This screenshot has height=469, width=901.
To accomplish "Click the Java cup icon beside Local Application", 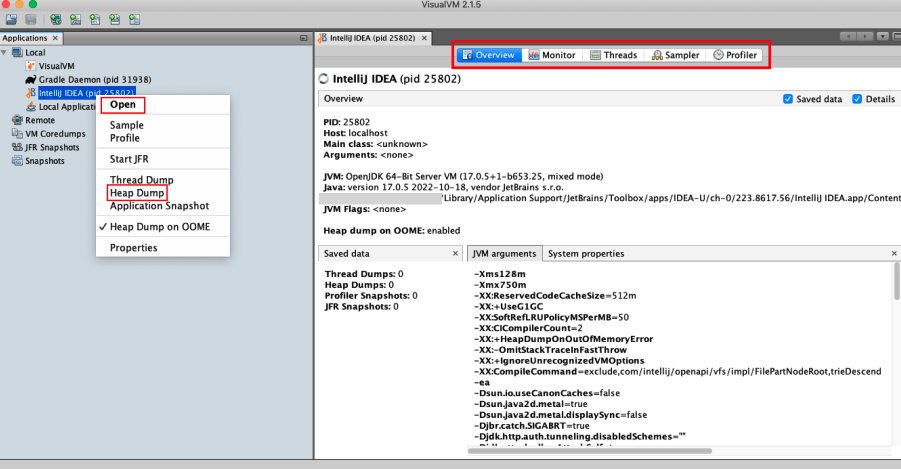I will pyautogui.click(x=31, y=106).
